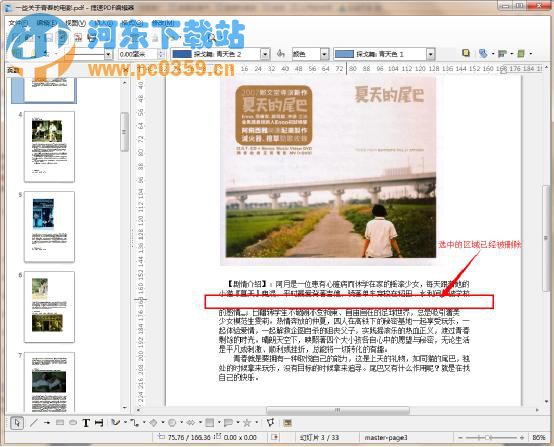Viewport: 554px width, 447px height.
Task: Click the green icon at toolbar's right end
Action: (x=521, y=53)
